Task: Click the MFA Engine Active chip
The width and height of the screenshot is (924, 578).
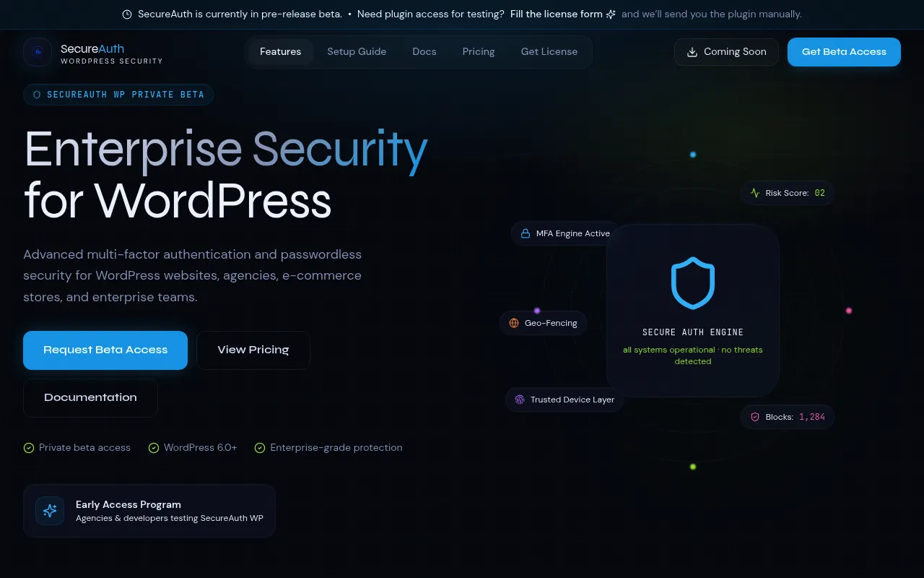Action: click(565, 233)
